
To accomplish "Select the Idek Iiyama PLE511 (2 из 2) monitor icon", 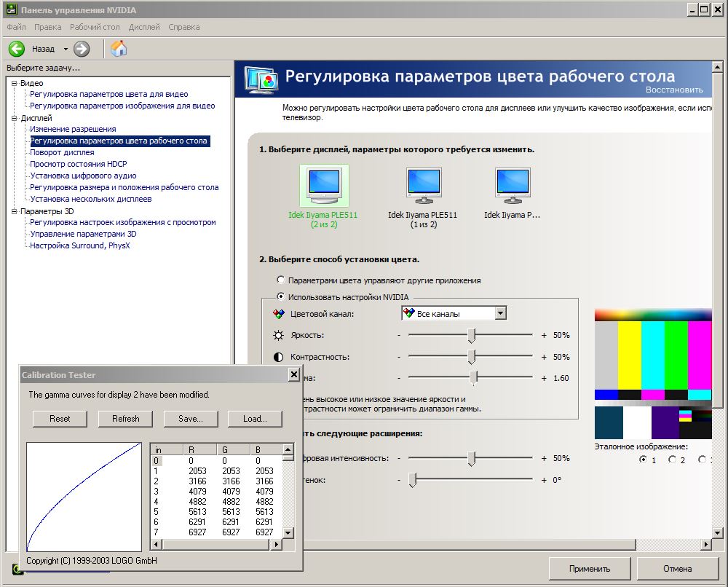I will pos(324,186).
